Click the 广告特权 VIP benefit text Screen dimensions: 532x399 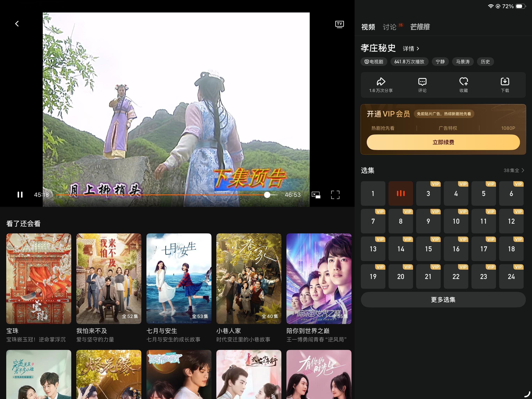click(x=448, y=128)
